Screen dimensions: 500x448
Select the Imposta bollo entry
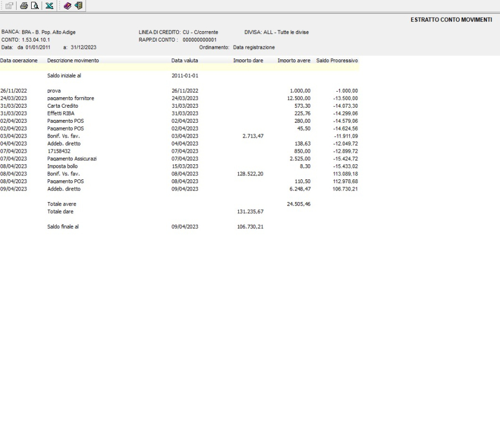pyautogui.click(x=63, y=166)
